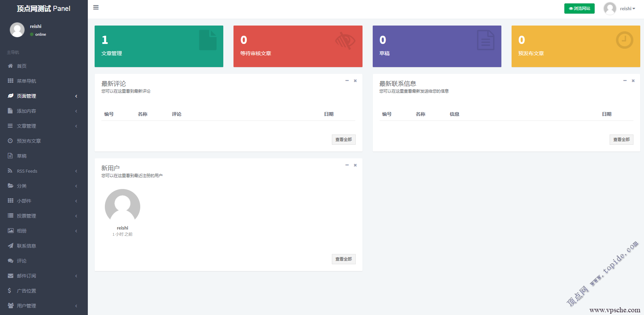Click 查看全部 in the 新用户 panel
The image size is (644, 315).
[343, 259]
